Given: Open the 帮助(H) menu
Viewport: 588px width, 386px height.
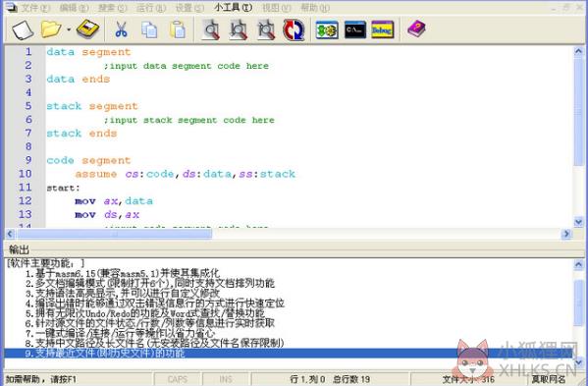Looking at the screenshot, I should [x=315, y=8].
